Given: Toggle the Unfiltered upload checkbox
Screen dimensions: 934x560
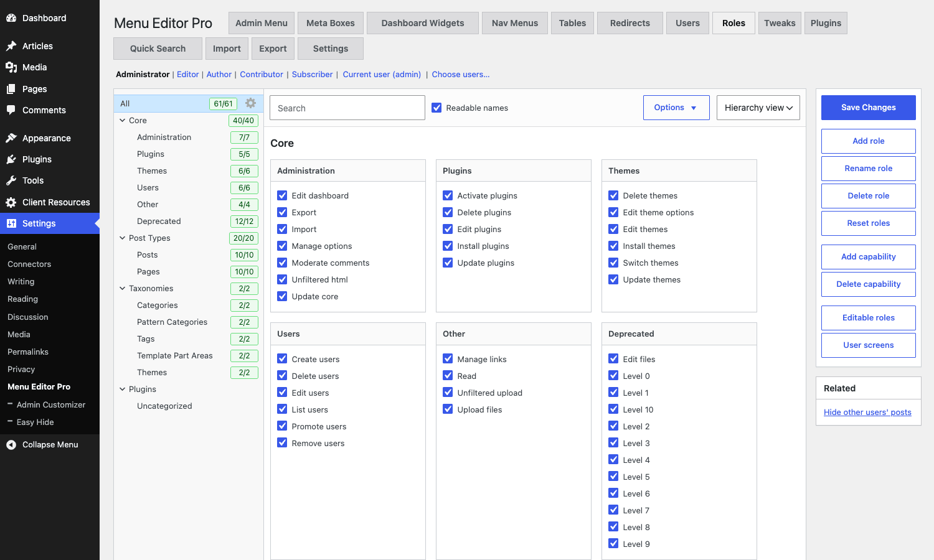Looking at the screenshot, I should click(x=448, y=393).
